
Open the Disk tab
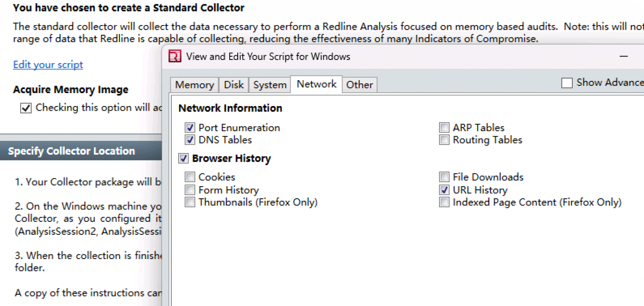click(x=234, y=84)
